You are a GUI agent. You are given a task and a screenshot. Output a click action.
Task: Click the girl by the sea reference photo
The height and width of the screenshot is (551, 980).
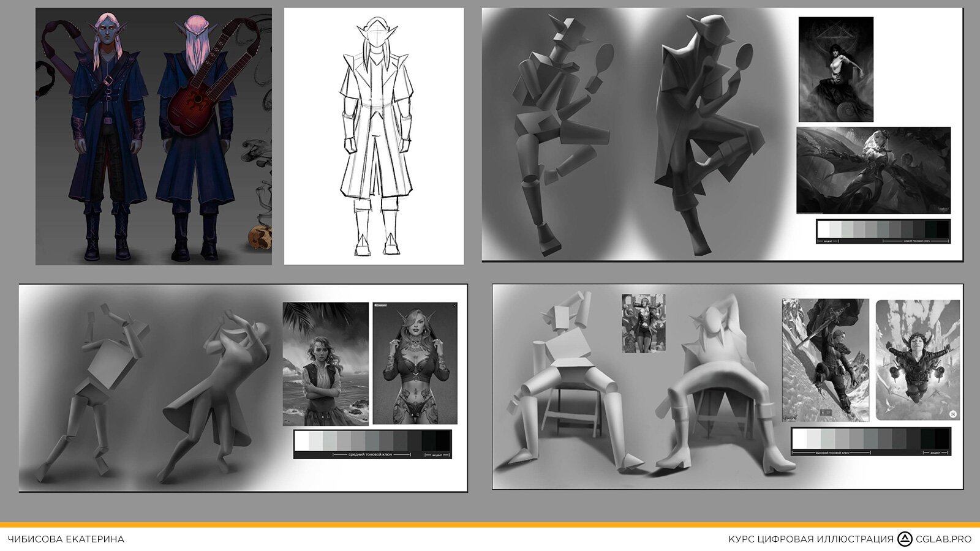pos(325,364)
